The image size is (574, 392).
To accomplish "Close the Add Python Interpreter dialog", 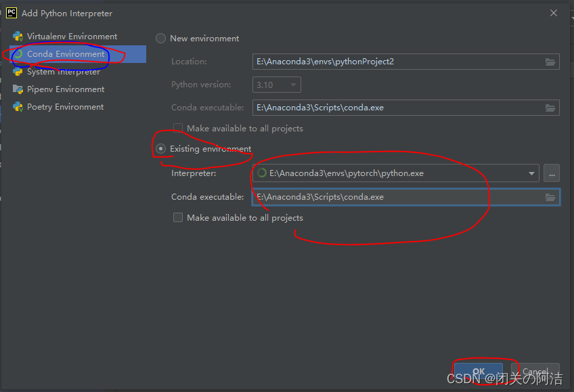I will (x=554, y=13).
